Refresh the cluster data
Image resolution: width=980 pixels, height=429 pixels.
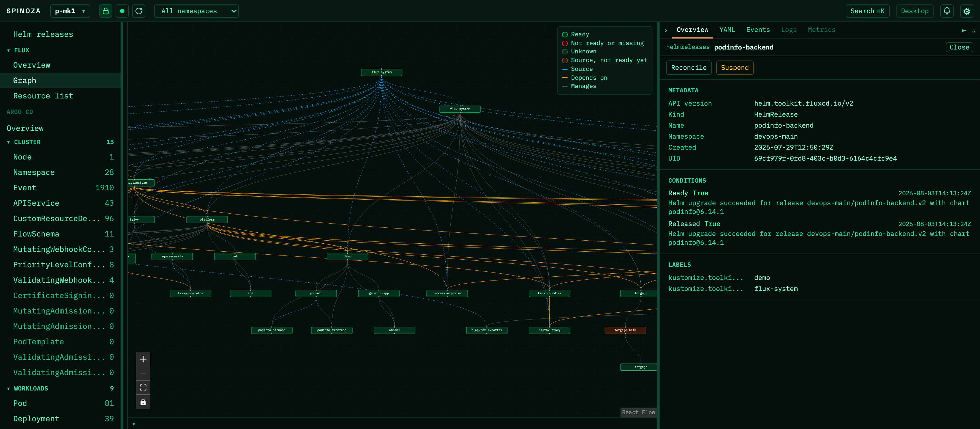(139, 11)
